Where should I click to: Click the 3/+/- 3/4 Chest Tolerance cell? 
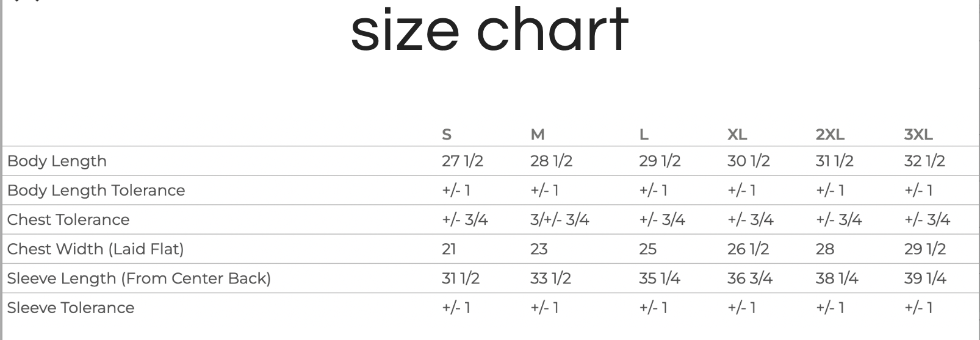560,220
